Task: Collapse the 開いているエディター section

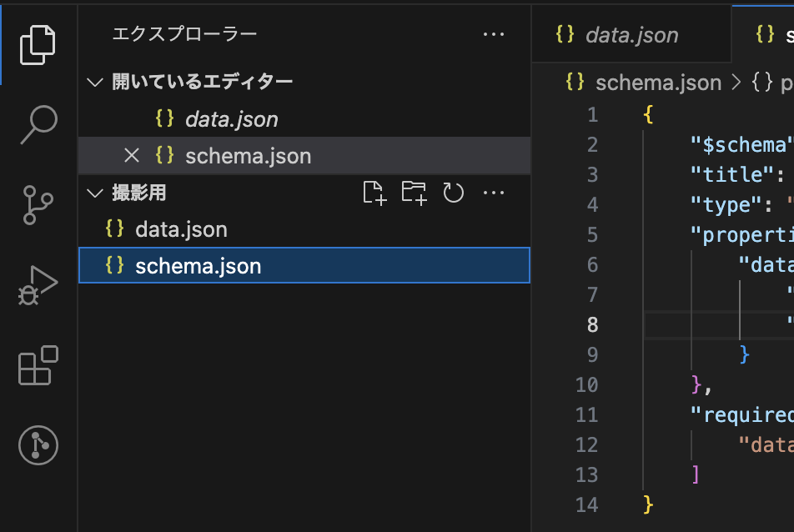Action: click(x=94, y=83)
